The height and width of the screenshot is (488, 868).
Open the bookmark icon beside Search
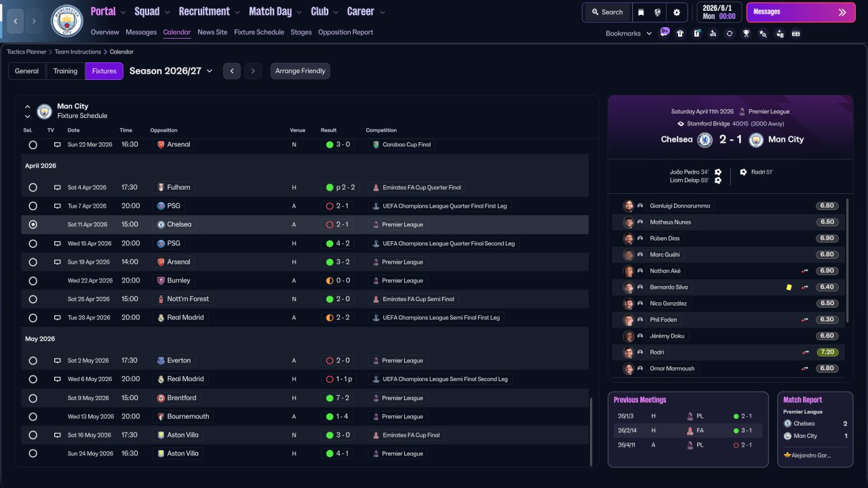coord(642,12)
